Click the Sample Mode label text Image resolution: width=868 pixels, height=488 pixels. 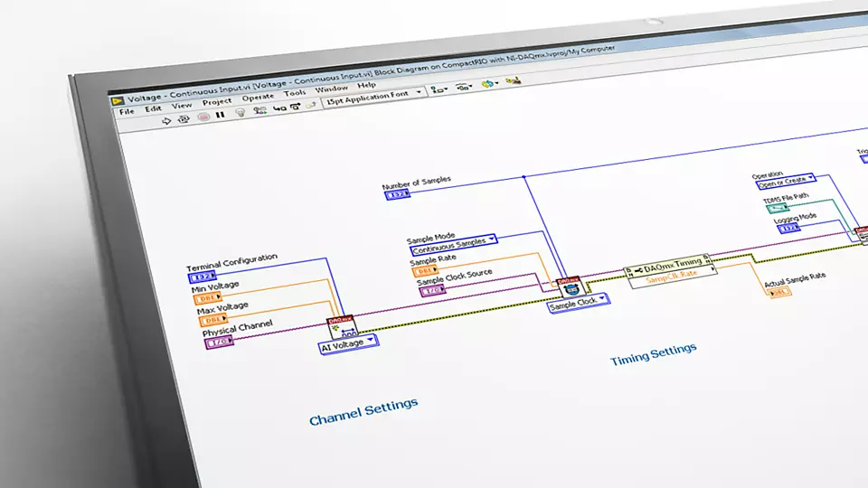[430, 239]
